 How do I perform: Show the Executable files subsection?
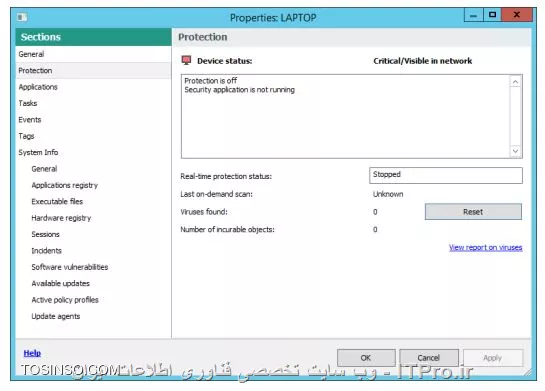[x=57, y=201]
